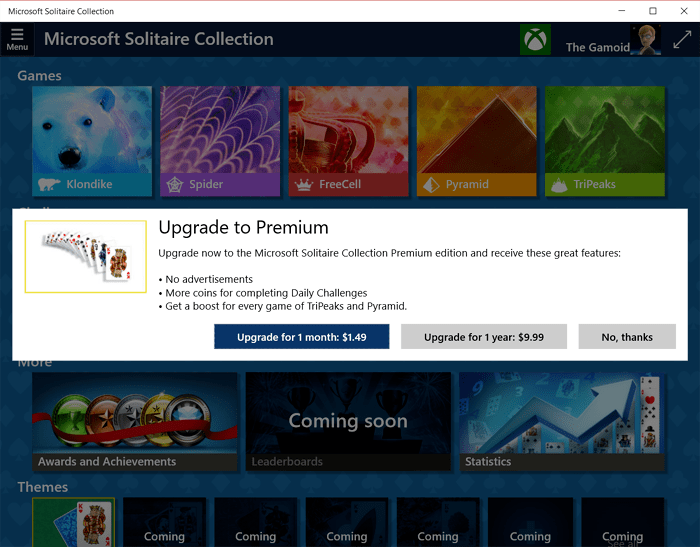This screenshot has width=700, height=547.
Task: Open the hamburger Menu button
Action: coord(17,39)
